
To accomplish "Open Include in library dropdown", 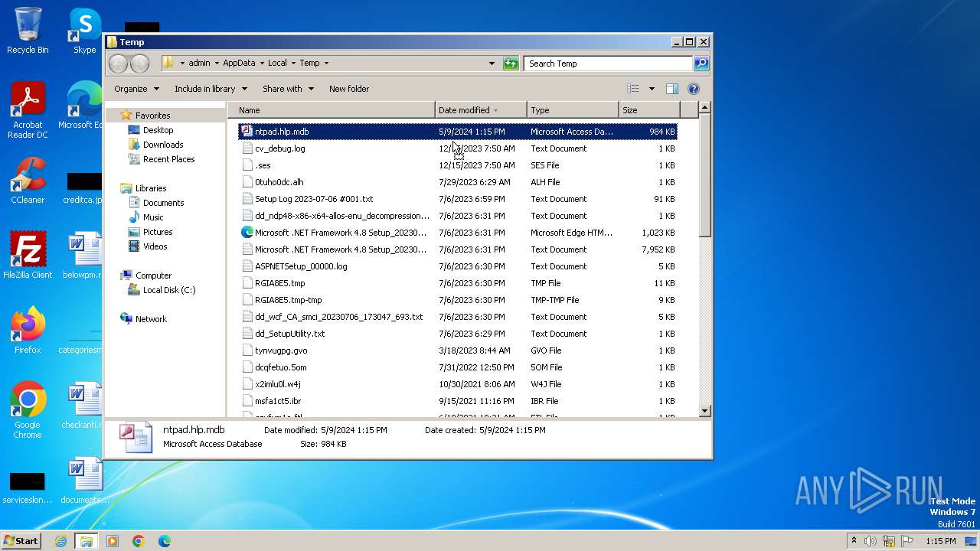I will (211, 89).
